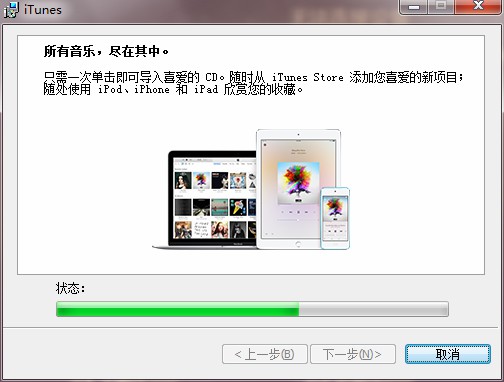Screen dimensions: 504x382
Task: Click the disabled Next button 下一步(N)
Action: click(353, 354)
